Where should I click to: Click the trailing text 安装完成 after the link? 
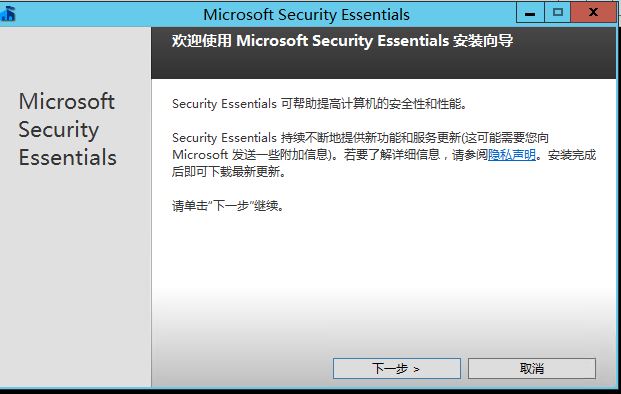pos(572,154)
